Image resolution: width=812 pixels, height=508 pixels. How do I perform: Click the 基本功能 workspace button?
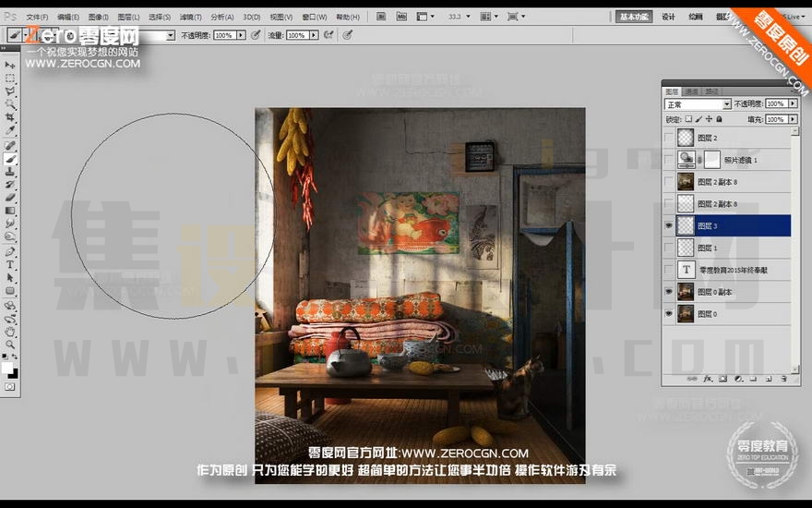coord(635,17)
